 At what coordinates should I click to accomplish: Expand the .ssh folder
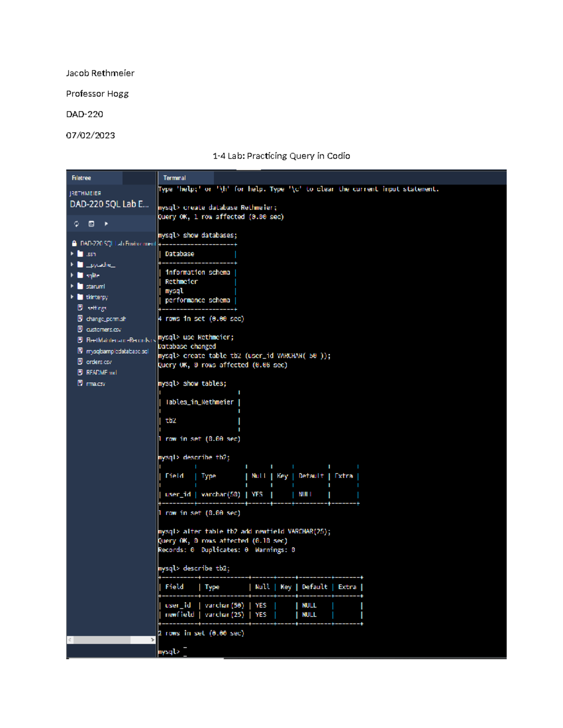click(x=72, y=254)
